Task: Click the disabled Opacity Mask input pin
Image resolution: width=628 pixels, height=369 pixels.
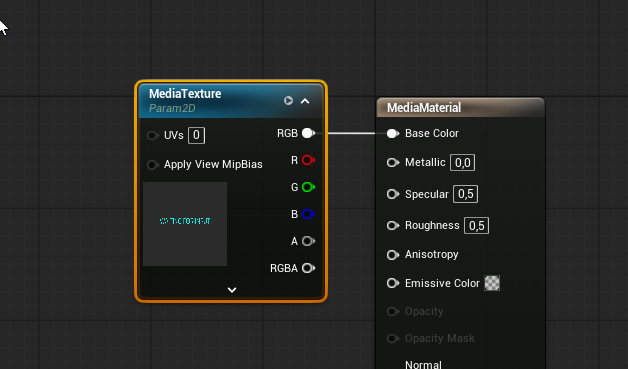Action: [393, 339]
